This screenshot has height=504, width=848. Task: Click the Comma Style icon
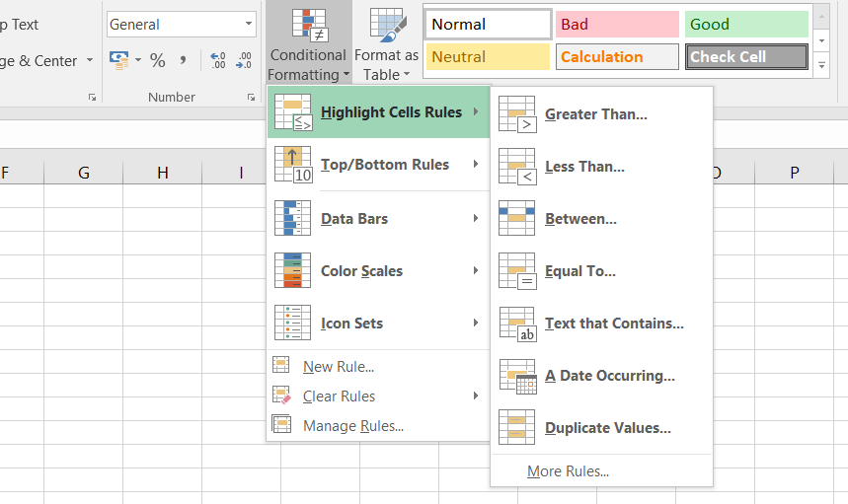184,61
